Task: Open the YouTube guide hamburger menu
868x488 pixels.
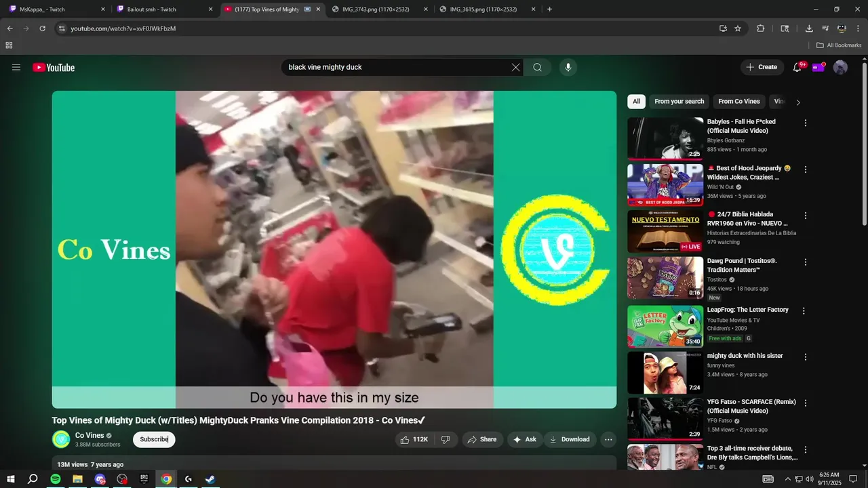Action: (x=16, y=67)
